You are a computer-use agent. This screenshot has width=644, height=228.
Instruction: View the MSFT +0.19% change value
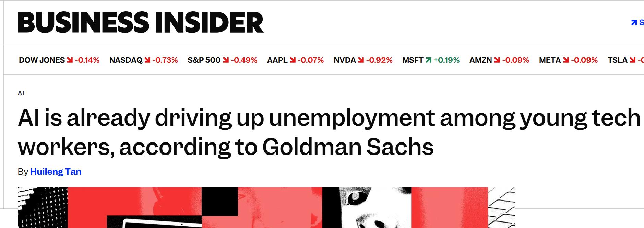446,60
